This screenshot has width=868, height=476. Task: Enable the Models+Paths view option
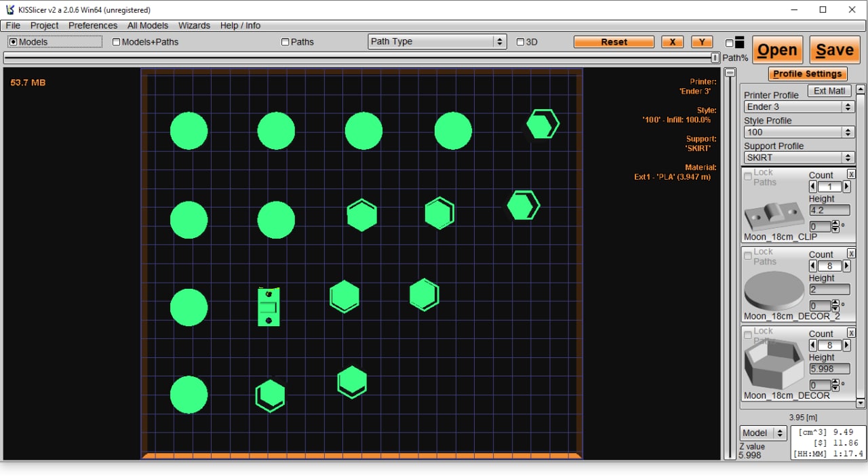[146, 41]
